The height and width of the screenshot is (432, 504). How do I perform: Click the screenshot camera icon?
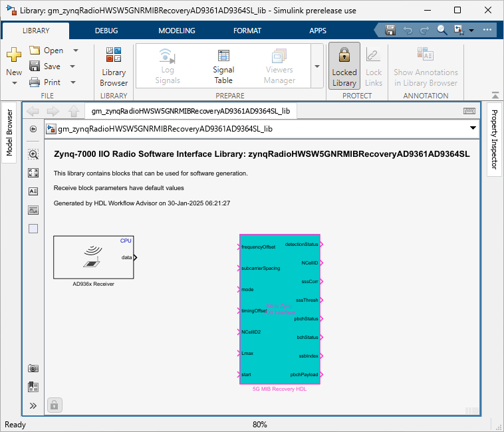point(33,368)
